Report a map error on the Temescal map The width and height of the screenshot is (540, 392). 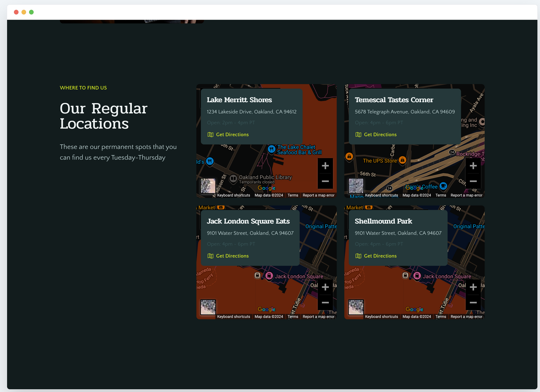click(x=467, y=195)
